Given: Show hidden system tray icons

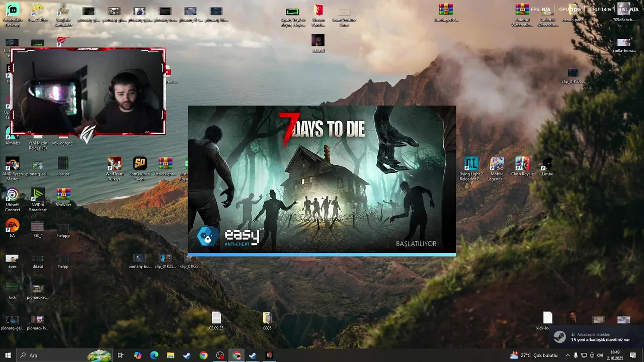Looking at the screenshot, I should [x=568, y=355].
